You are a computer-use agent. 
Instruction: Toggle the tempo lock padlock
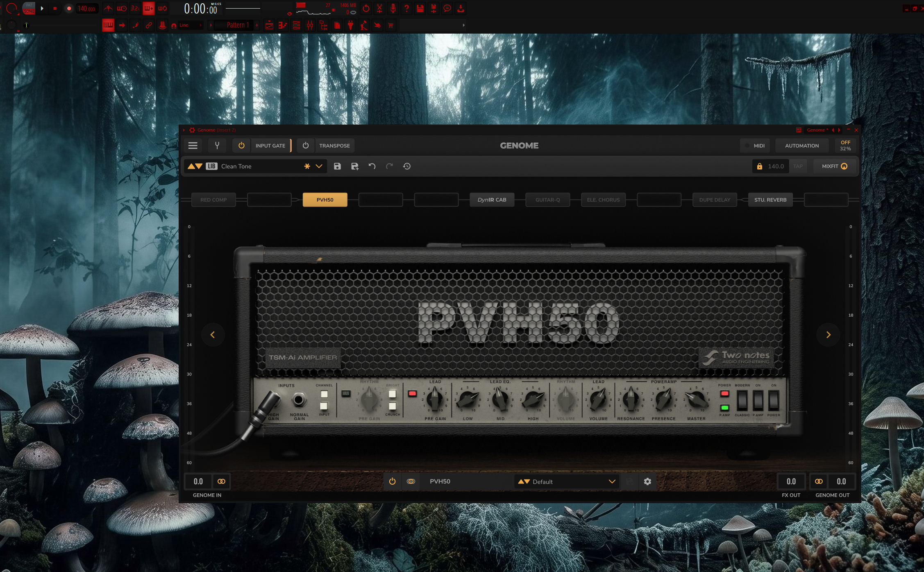pos(760,166)
